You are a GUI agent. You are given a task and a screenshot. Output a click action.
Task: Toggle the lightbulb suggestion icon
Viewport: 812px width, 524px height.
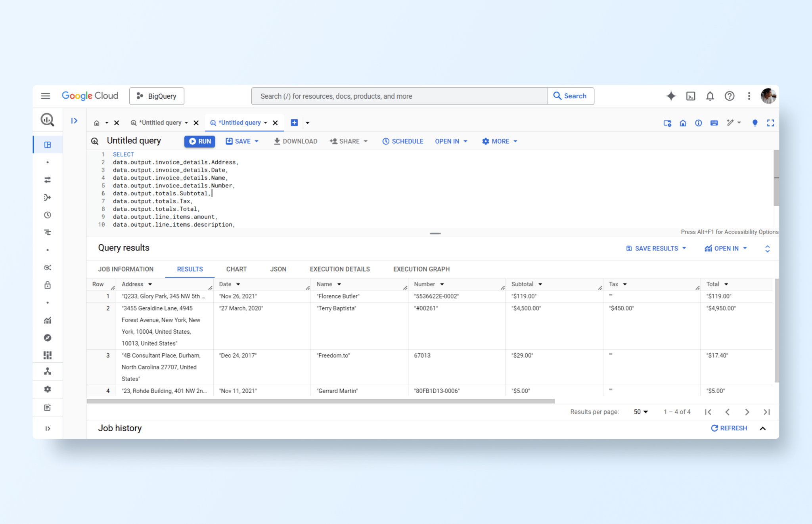(x=755, y=122)
